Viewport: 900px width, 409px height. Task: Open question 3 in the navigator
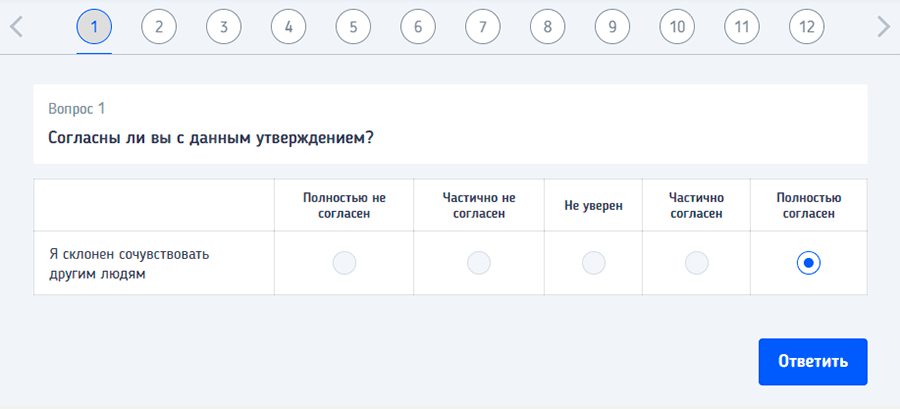[224, 27]
